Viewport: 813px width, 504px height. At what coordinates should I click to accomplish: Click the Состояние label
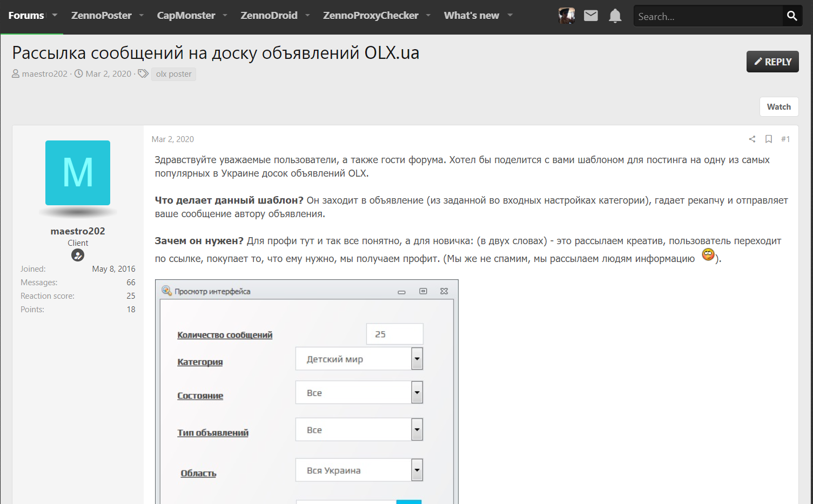tap(200, 395)
